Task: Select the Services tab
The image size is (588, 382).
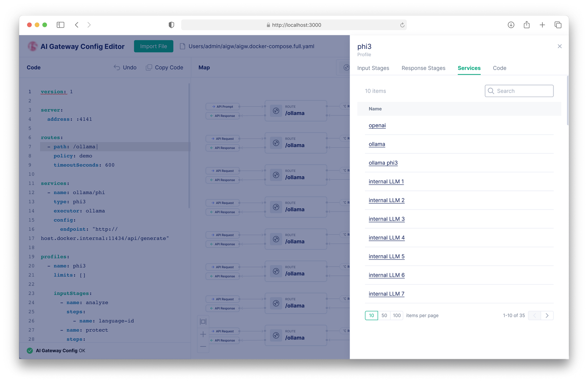Action: (469, 68)
